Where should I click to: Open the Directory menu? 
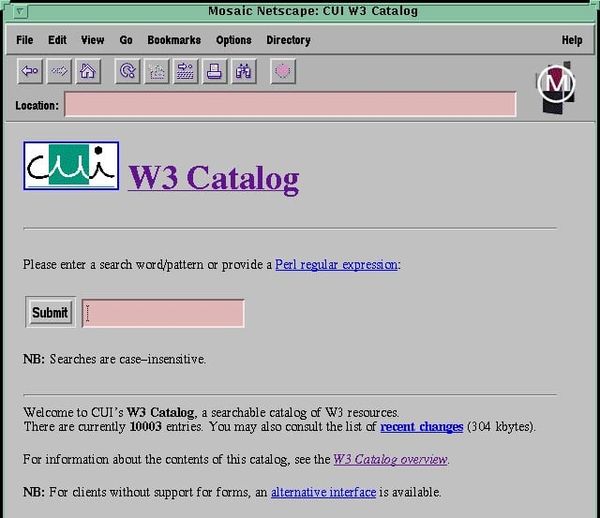tap(289, 40)
